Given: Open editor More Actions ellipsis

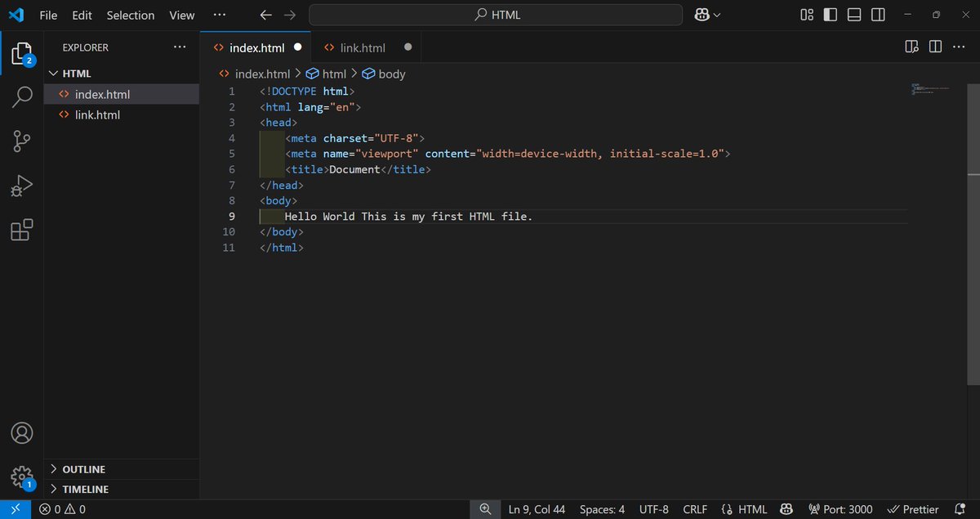Looking at the screenshot, I should tap(959, 47).
